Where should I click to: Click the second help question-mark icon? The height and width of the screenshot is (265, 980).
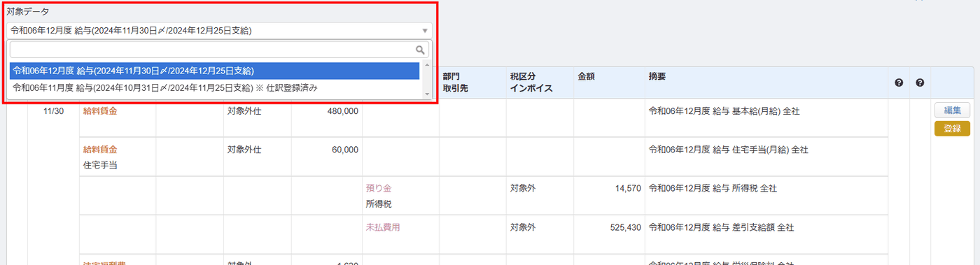[920, 83]
